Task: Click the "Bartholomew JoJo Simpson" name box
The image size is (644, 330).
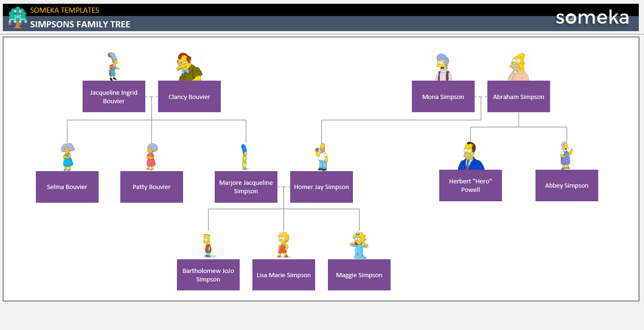Action: pos(208,275)
